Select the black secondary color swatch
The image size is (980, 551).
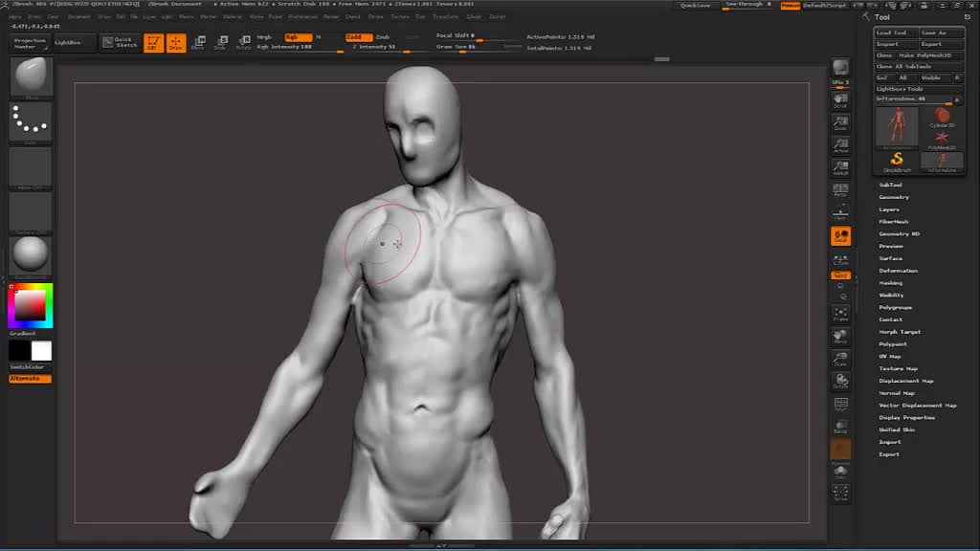(19, 350)
